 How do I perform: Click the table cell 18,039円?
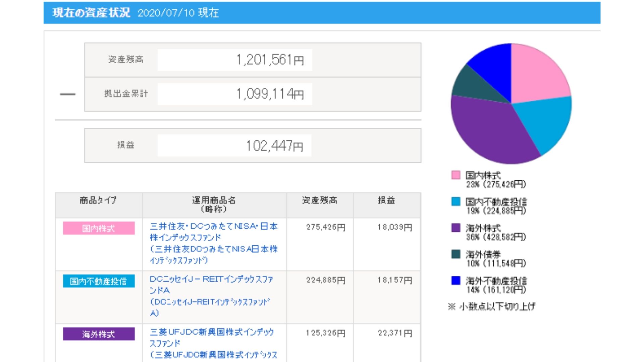click(x=395, y=227)
